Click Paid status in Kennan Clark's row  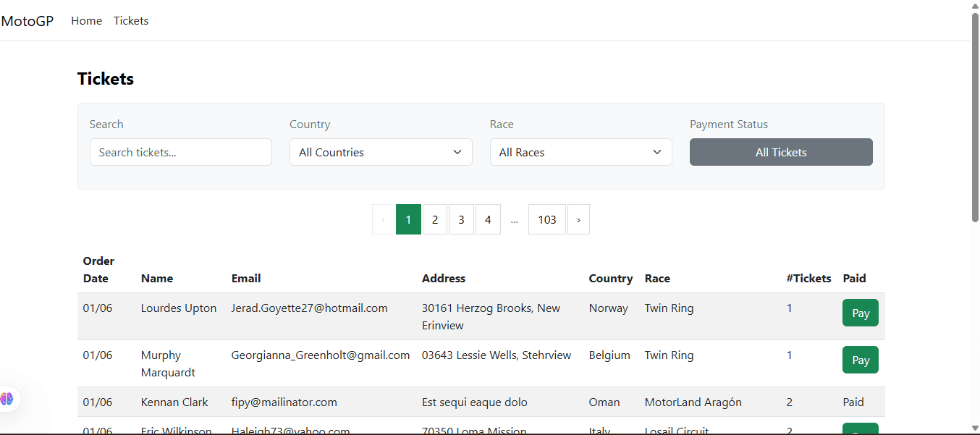click(853, 402)
